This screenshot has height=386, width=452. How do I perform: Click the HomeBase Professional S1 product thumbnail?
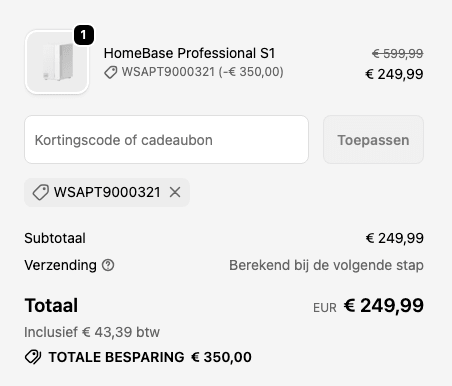[x=57, y=62]
